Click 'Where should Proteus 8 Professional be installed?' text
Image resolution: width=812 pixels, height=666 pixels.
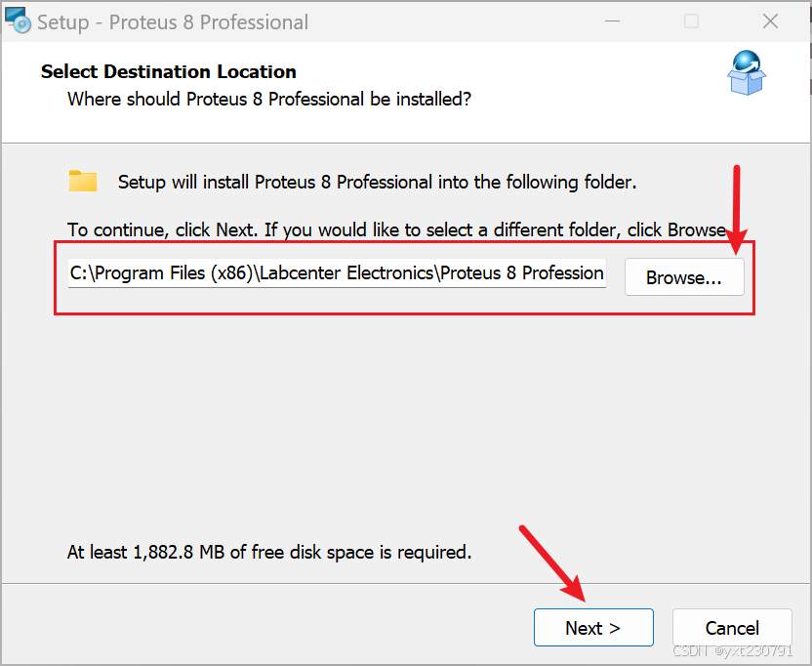(269, 99)
